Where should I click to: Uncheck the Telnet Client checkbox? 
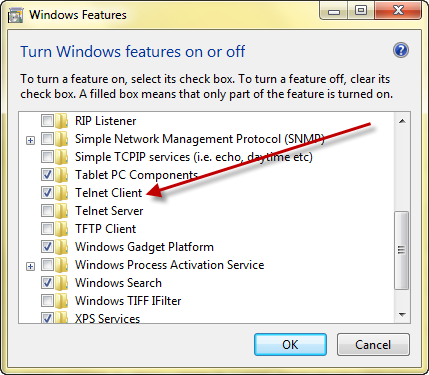[x=47, y=193]
